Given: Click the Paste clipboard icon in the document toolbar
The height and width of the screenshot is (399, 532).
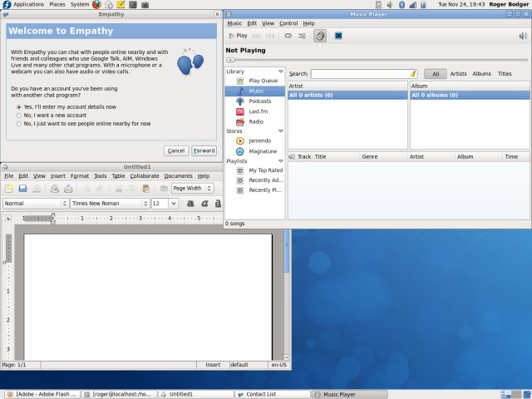Looking at the screenshot, I should [146, 189].
